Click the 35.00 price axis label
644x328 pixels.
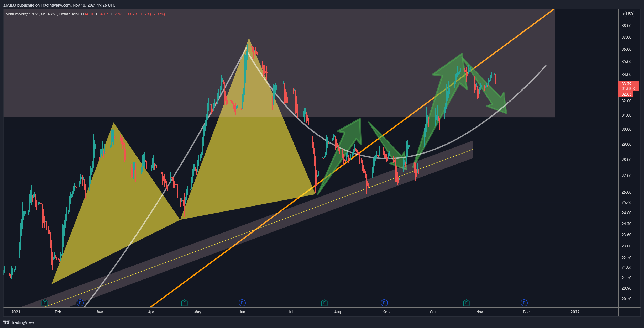(626, 62)
